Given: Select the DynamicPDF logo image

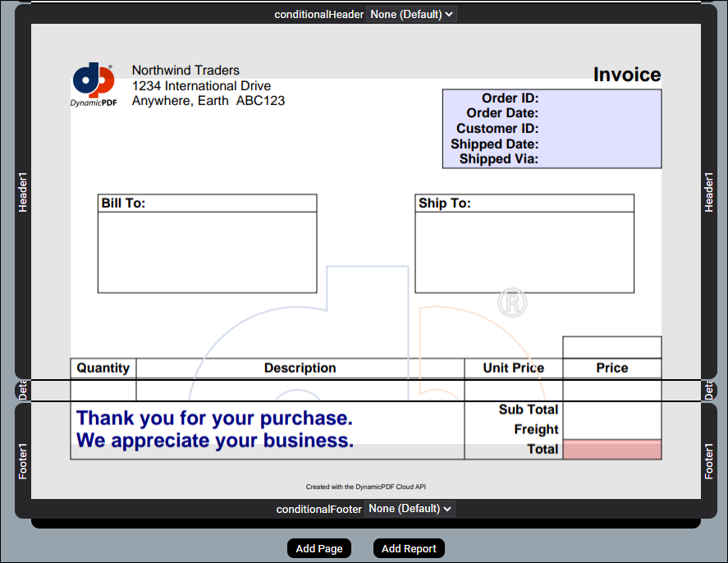Looking at the screenshot, I should tap(93, 85).
